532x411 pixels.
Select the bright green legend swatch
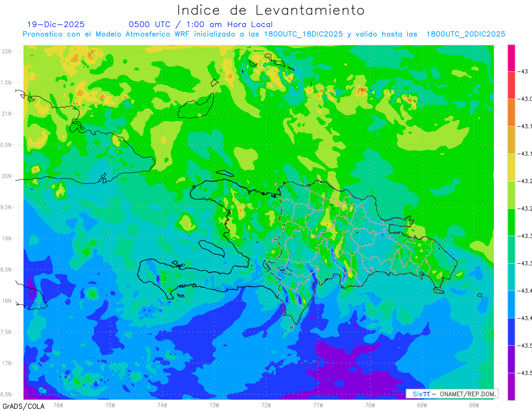coord(511,222)
